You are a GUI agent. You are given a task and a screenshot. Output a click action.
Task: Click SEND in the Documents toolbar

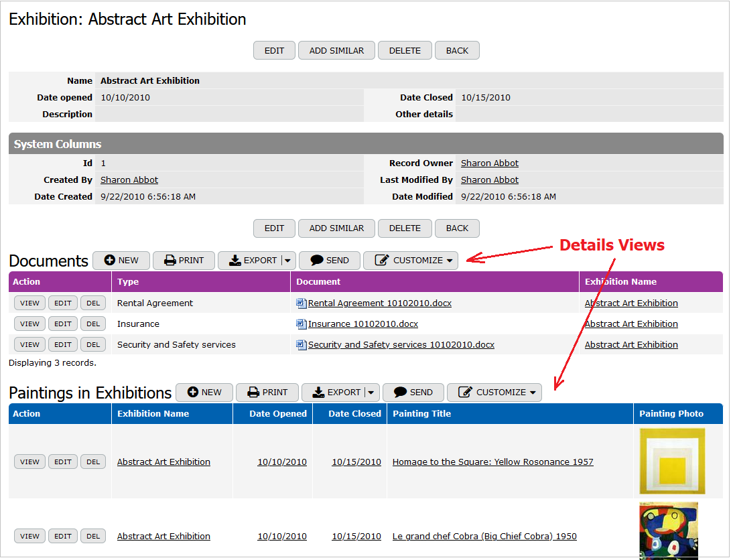(330, 261)
